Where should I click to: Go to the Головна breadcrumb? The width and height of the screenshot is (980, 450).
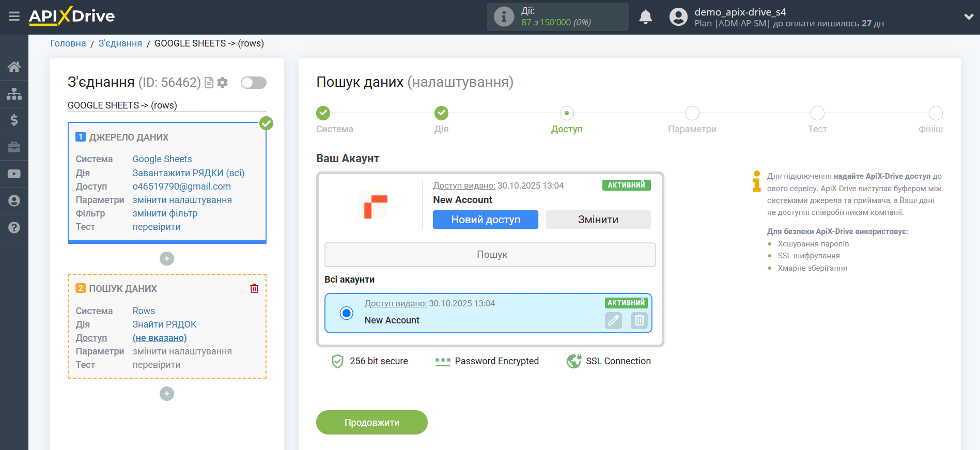click(x=68, y=43)
